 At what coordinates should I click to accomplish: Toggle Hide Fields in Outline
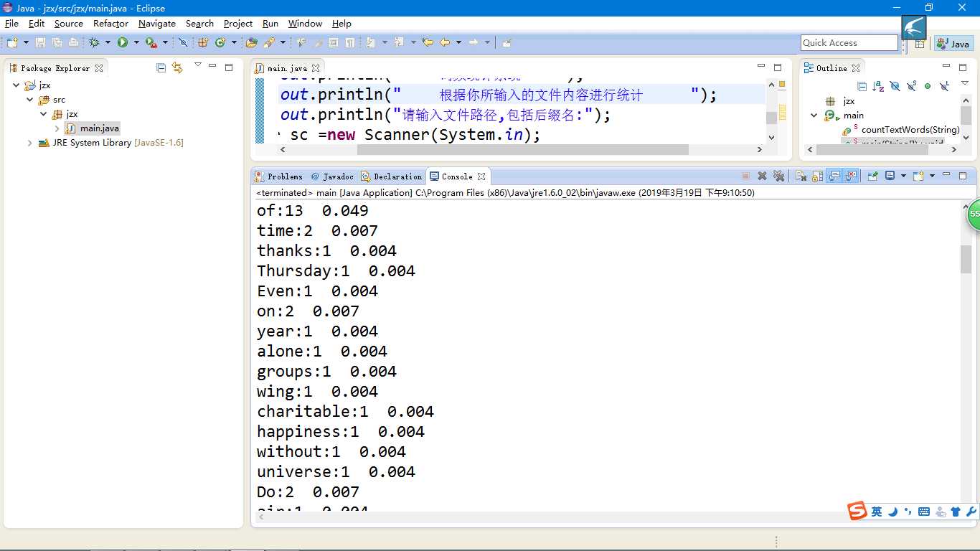[895, 86]
